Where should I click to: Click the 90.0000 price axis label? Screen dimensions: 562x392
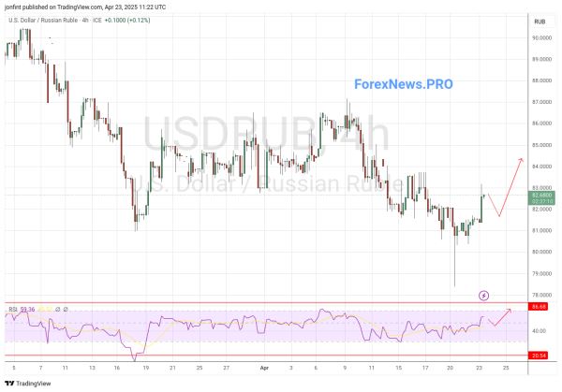click(x=541, y=37)
